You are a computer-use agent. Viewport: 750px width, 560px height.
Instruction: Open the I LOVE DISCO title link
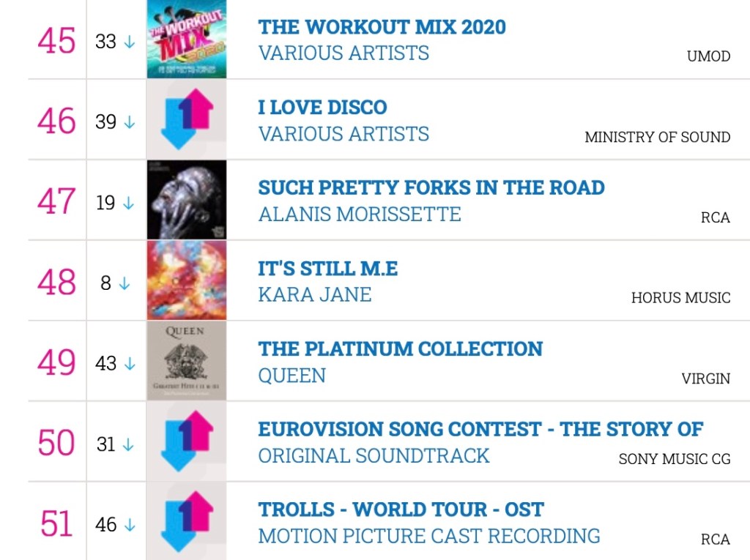click(322, 107)
